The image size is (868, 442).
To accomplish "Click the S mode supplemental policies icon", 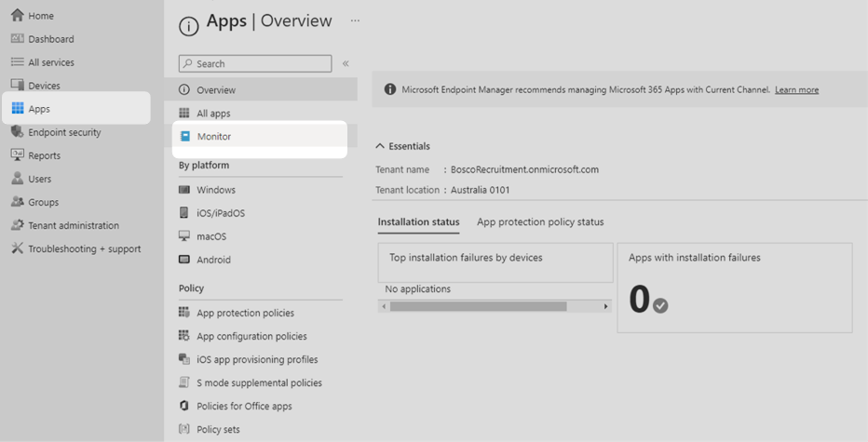I will pyautogui.click(x=184, y=382).
